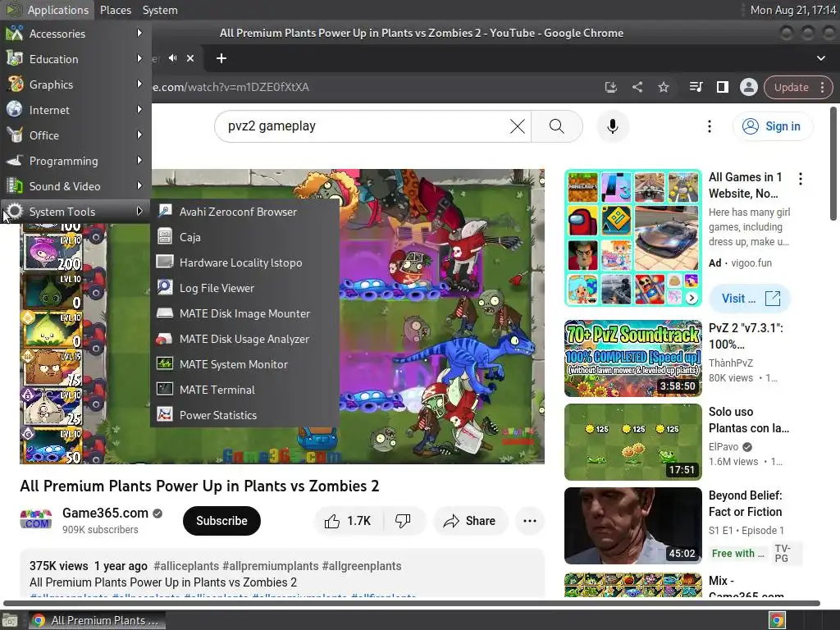Open a new Chrome tab
The height and width of the screenshot is (630, 840).
pos(221,58)
